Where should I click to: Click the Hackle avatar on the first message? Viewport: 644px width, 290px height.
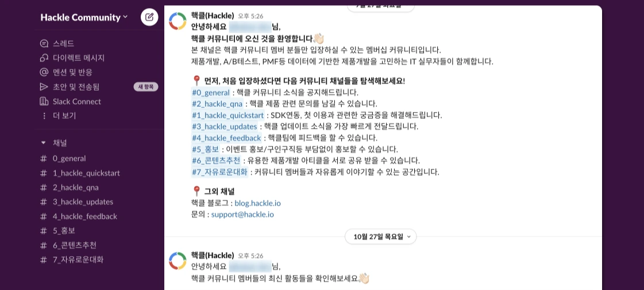[x=178, y=21]
